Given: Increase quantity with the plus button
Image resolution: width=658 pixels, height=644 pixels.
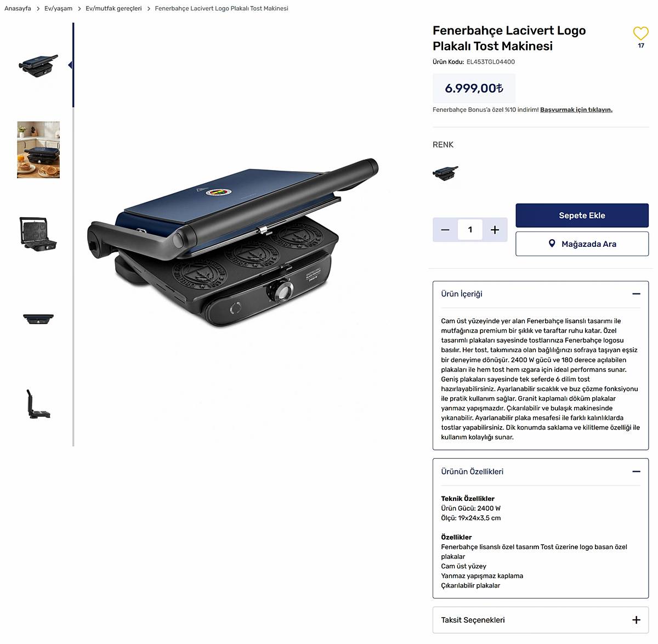Looking at the screenshot, I should click(495, 230).
